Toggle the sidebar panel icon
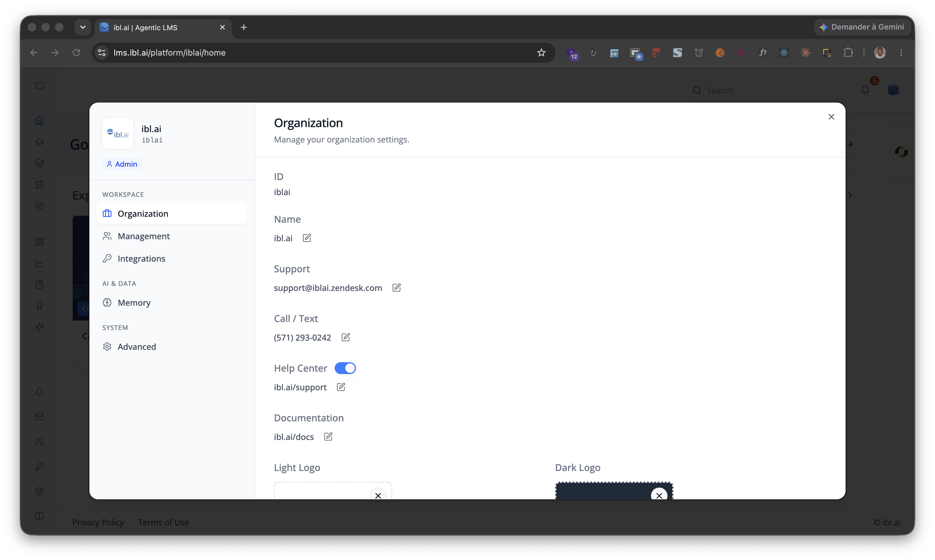 click(39, 86)
